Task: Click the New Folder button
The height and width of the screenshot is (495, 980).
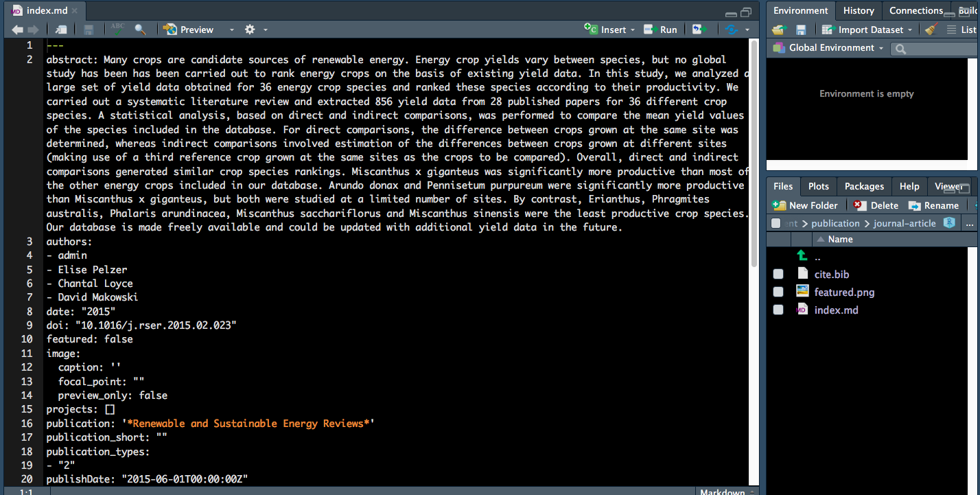Action: point(805,205)
